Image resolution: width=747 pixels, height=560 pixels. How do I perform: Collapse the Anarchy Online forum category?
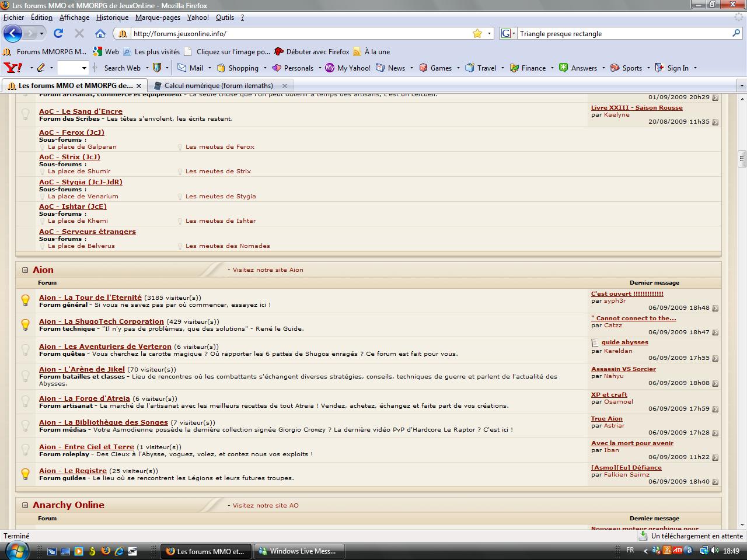(25, 505)
